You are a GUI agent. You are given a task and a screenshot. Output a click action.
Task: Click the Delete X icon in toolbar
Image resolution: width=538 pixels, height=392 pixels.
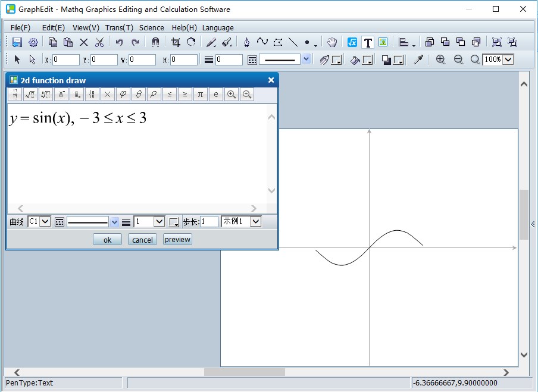[x=84, y=42]
